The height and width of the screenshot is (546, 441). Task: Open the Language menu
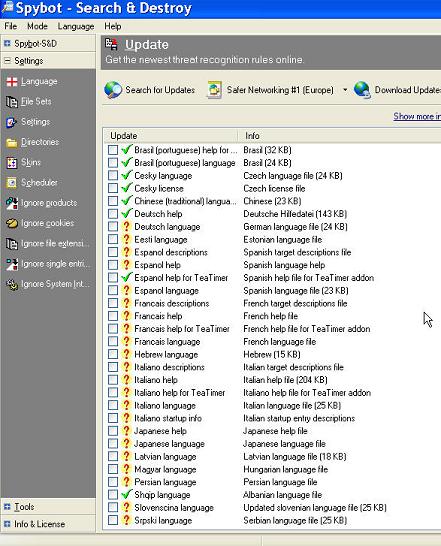tap(76, 26)
